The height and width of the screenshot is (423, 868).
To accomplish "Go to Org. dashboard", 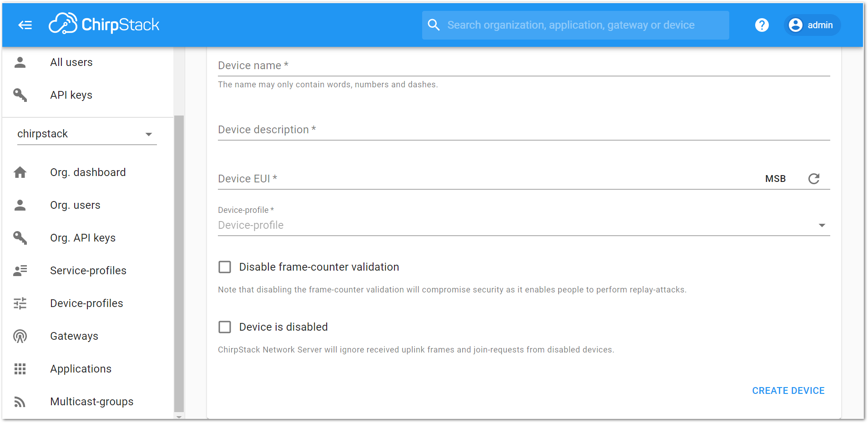I will [88, 172].
